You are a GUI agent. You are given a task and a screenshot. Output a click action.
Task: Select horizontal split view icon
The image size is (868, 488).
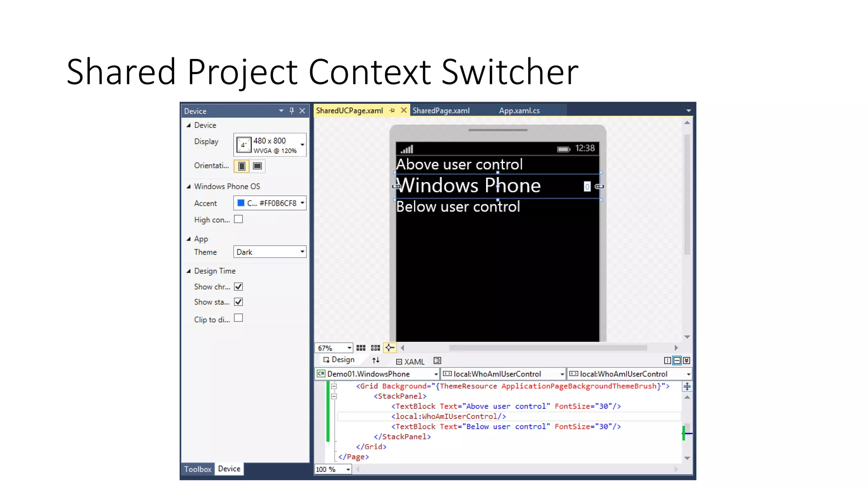point(677,360)
